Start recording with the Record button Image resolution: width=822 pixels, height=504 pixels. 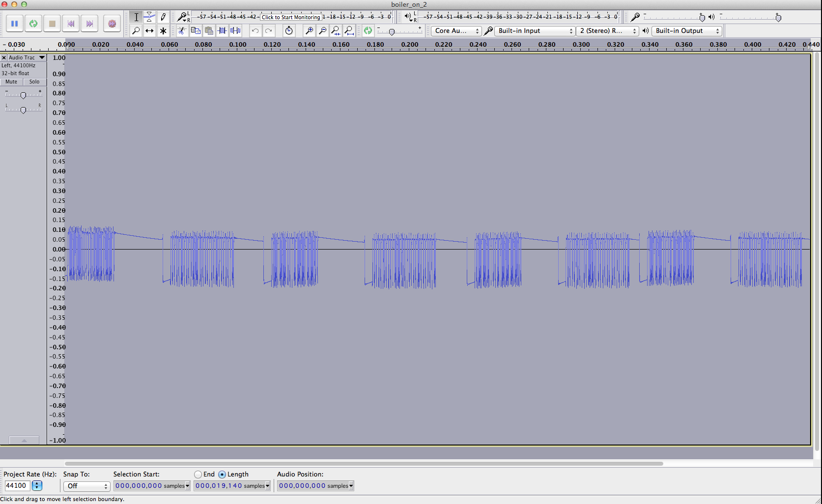(x=112, y=24)
